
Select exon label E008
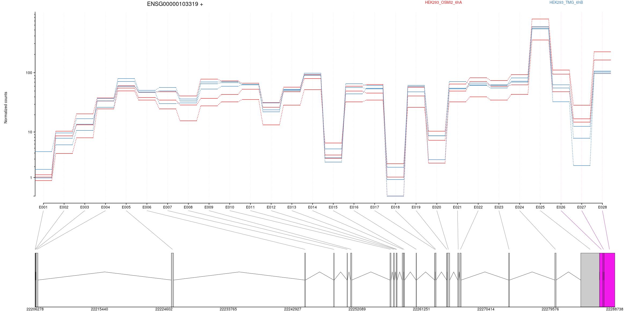(x=188, y=207)
